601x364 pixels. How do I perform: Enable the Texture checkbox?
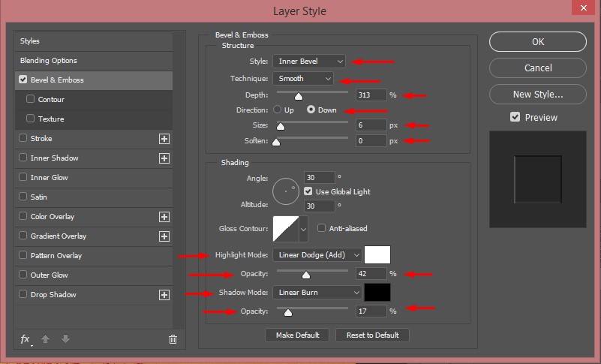(30, 119)
